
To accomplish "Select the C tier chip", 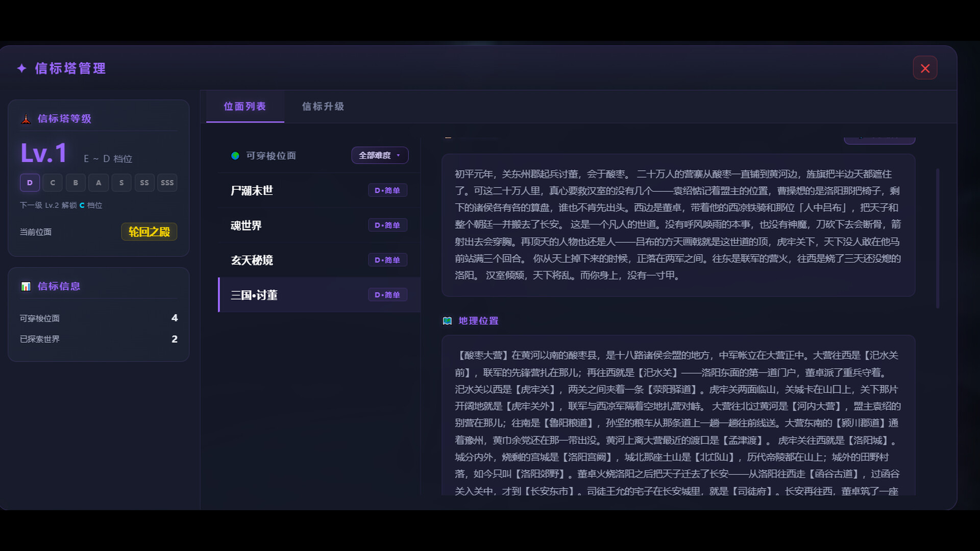I will [x=53, y=183].
